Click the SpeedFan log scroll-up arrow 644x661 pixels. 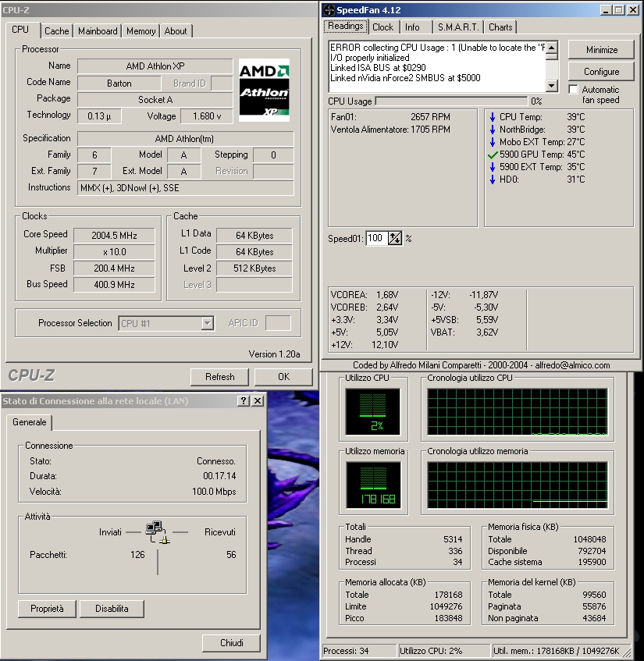552,46
